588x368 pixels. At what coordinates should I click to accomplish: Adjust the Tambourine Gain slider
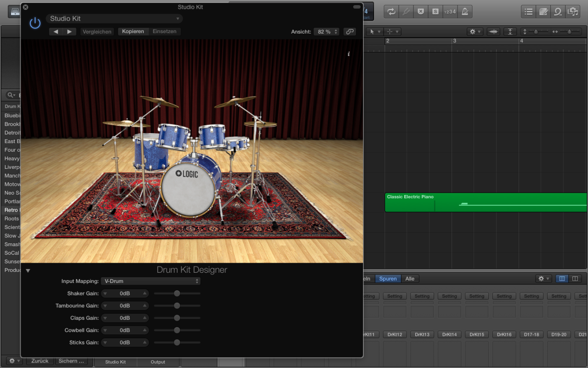pos(177,305)
